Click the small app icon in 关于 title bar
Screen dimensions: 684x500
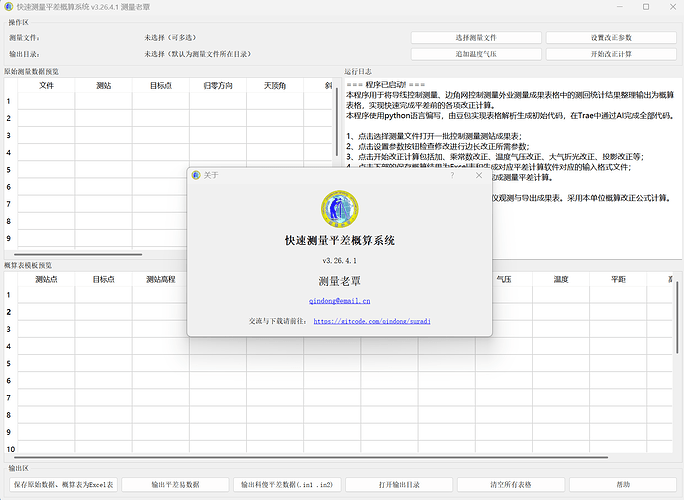pyautogui.click(x=196, y=175)
